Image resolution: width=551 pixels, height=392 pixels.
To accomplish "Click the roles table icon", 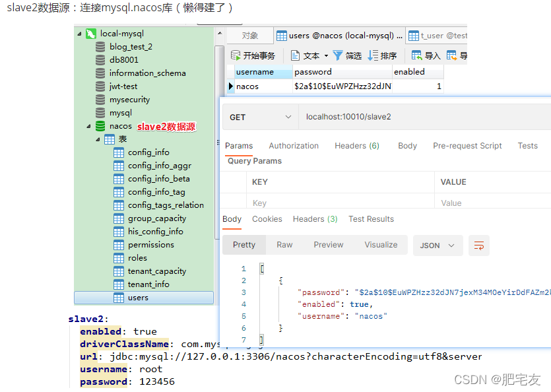I will tap(119, 259).
